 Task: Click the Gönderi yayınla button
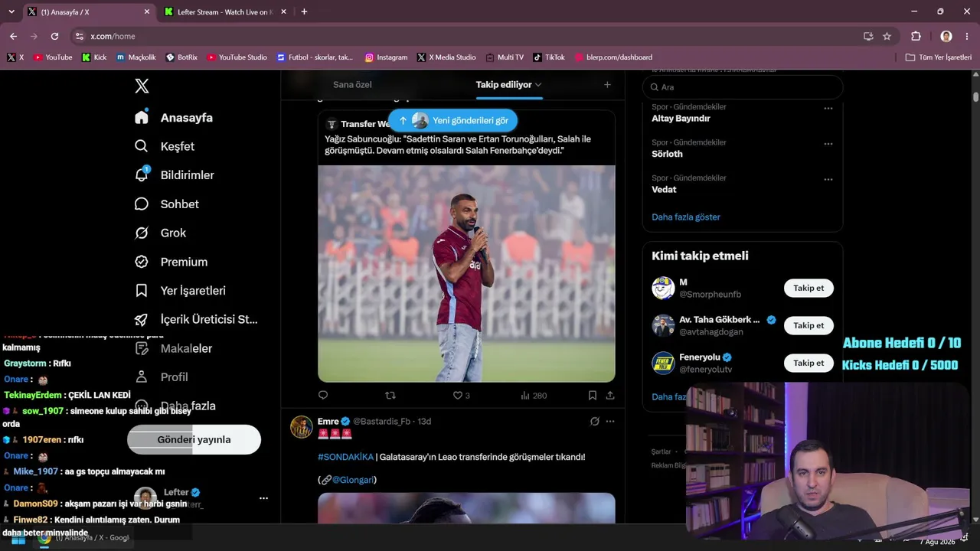click(194, 440)
